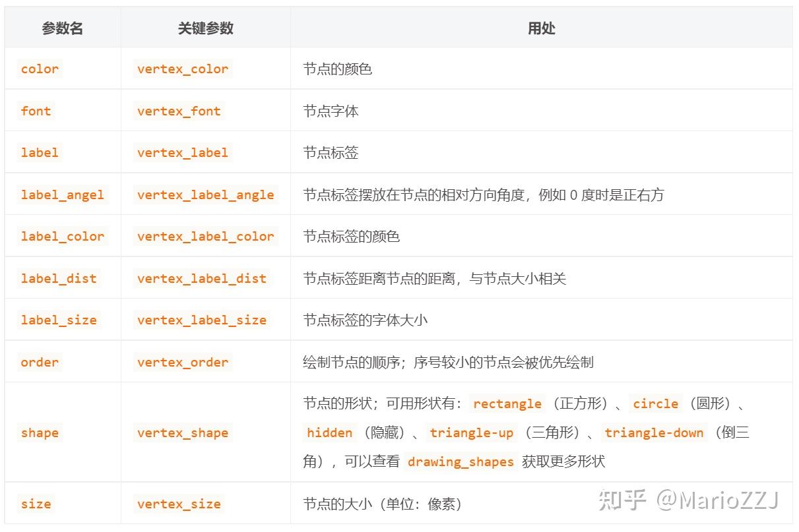Click the vertex_label keyword token
This screenshot has height=532, width=799.
tap(182, 152)
